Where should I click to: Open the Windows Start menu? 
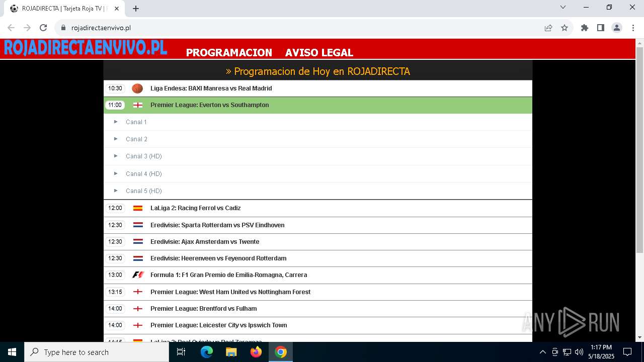tap(12, 352)
